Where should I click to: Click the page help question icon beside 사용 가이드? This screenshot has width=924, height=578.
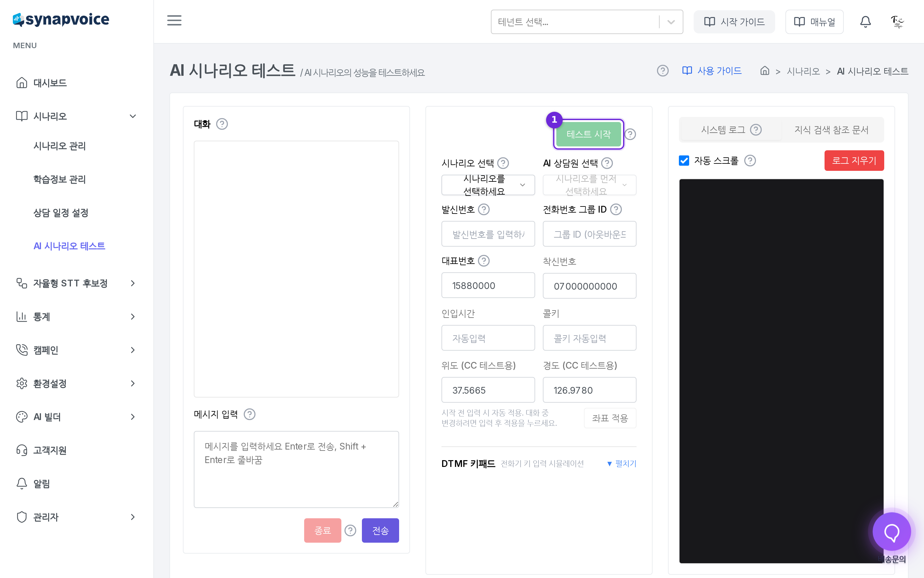[x=663, y=71]
